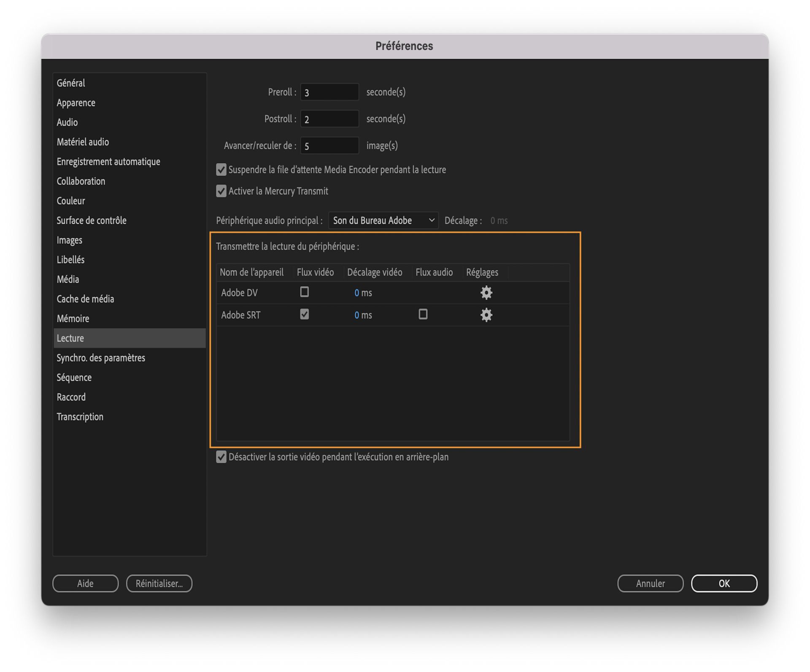Open settings for Adobe SRT device
Viewport: 810px width, 672px height.
point(486,315)
